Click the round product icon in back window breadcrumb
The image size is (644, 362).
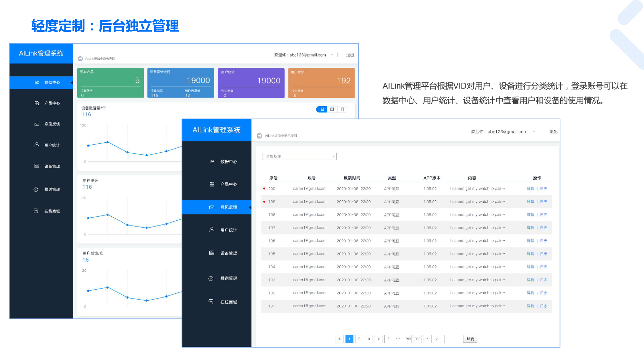[x=80, y=59]
